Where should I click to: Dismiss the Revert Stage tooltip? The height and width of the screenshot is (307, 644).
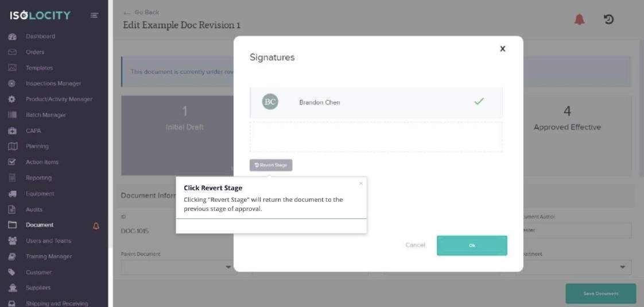(361, 183)
